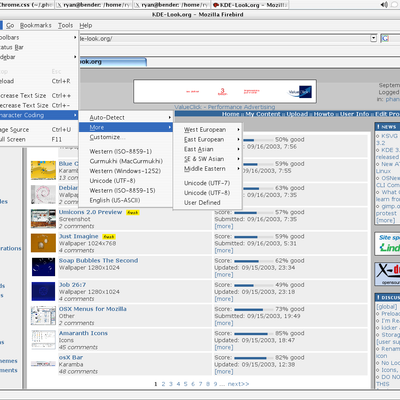Go to page 2 of listings
400x400 pixels.
(x=163, y=384)
